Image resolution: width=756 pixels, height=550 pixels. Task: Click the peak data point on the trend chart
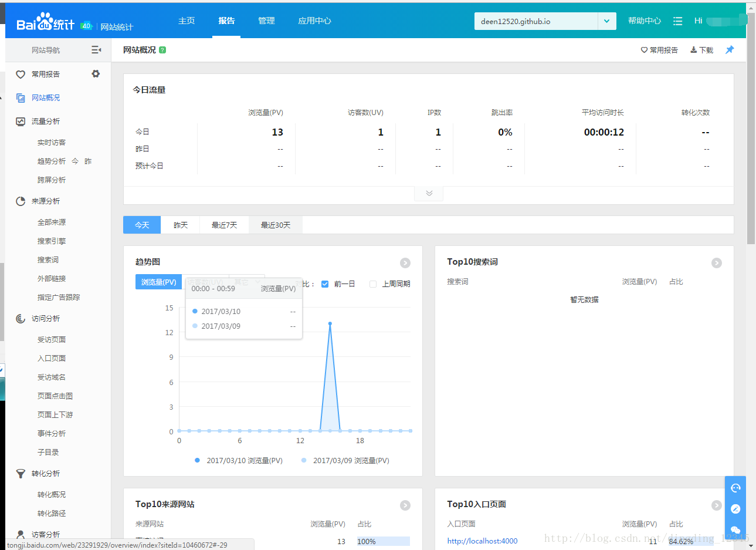click(x=330, y=323)
